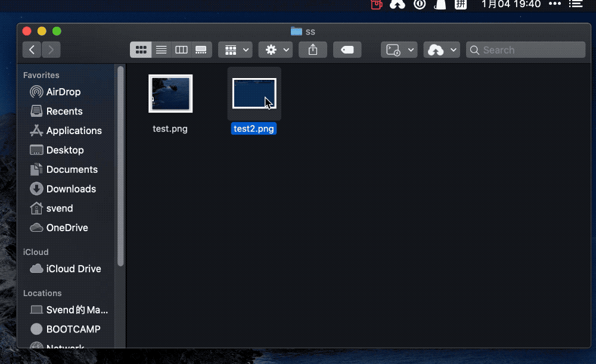Open the cloud upload toolbar dropdown

coord(442,50)
